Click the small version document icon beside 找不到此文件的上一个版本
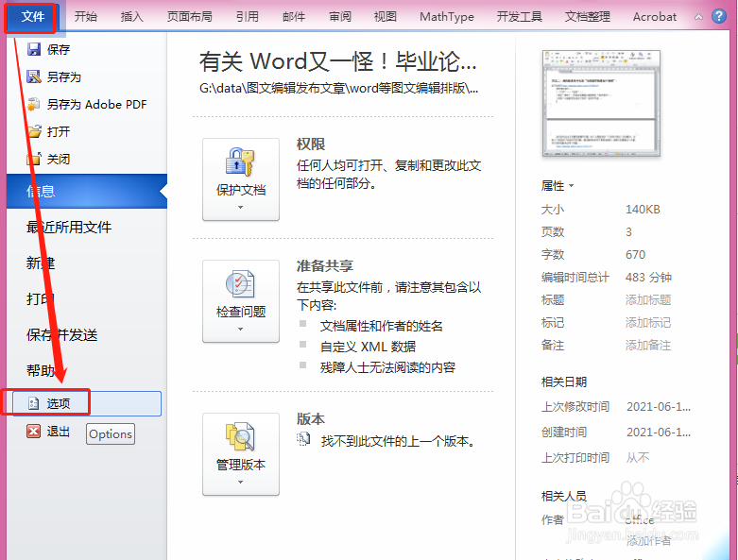Viewport: 738px width, 560px height. (303, 439)
